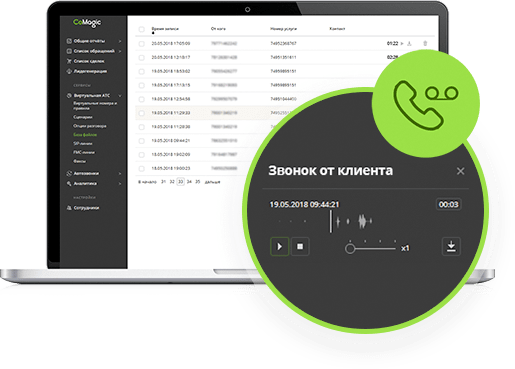The width and height of the screenshot is (515, 369).
Task: Open the База файлов submenu item
Action: pos(85,135)
